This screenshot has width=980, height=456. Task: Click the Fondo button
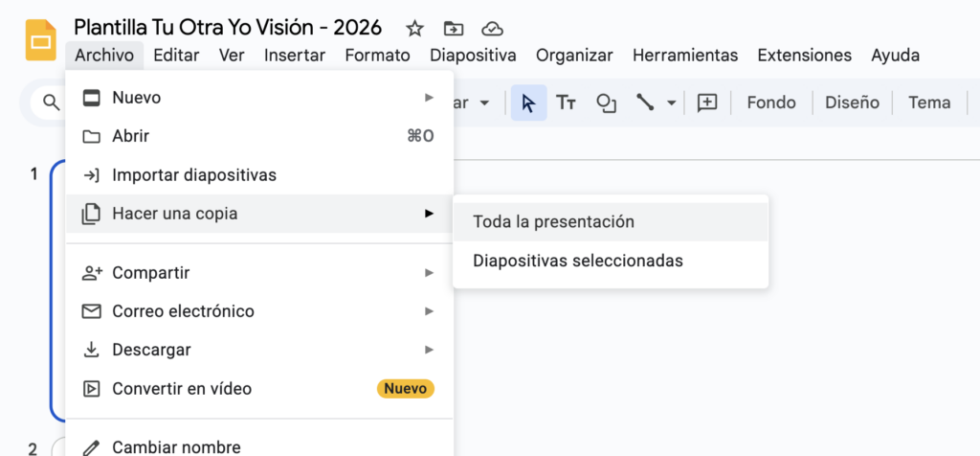coord(771,103)
